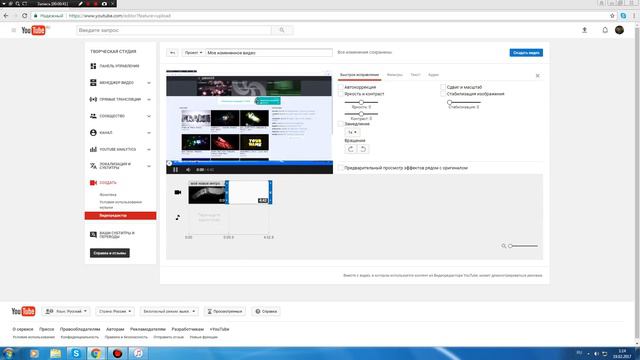This screenshot has height=360, width=640.
Task: Expand the YouTube Analytics chevron
Action: coord(149,150)
